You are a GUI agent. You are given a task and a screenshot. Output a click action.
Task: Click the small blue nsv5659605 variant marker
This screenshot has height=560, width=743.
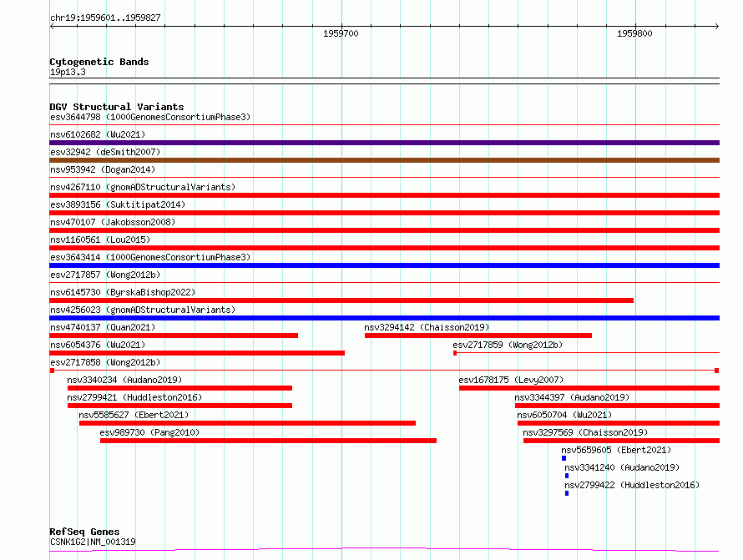click(564, 458)
